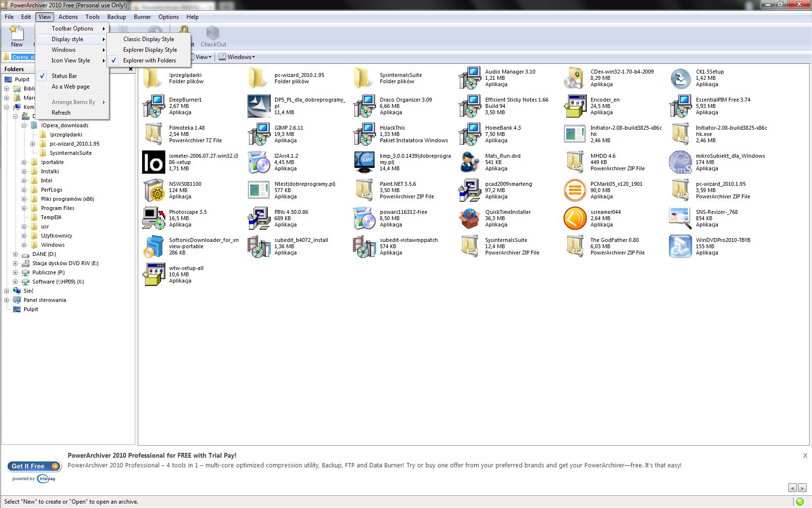Open the Backup menu
The image size is (812, 508).
[x=116, y=17]
